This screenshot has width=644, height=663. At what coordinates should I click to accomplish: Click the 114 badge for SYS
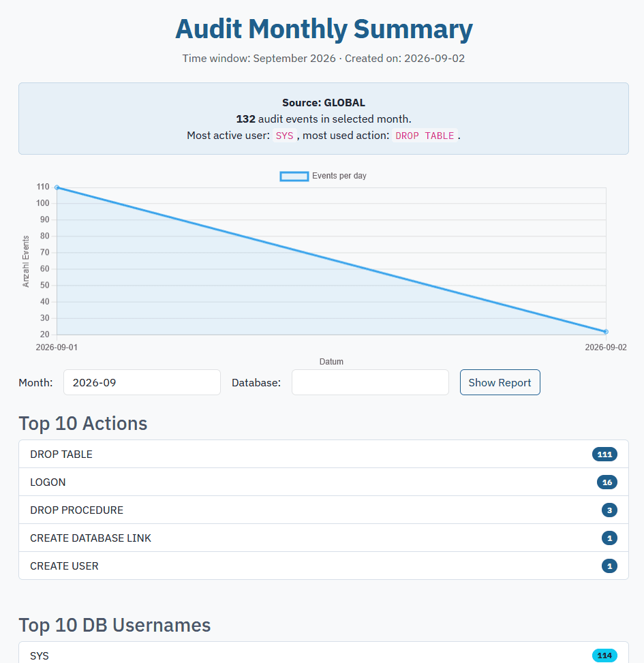(604, 656)
